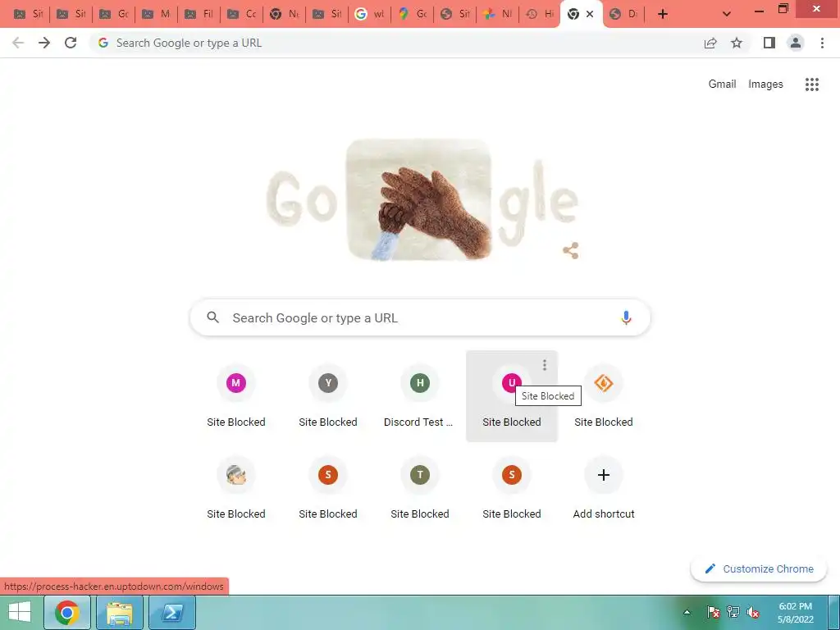Open the Chrome side panel
The height and width of the screenshot is (630, 840).
pyautogui.click(x=769, y=43)
